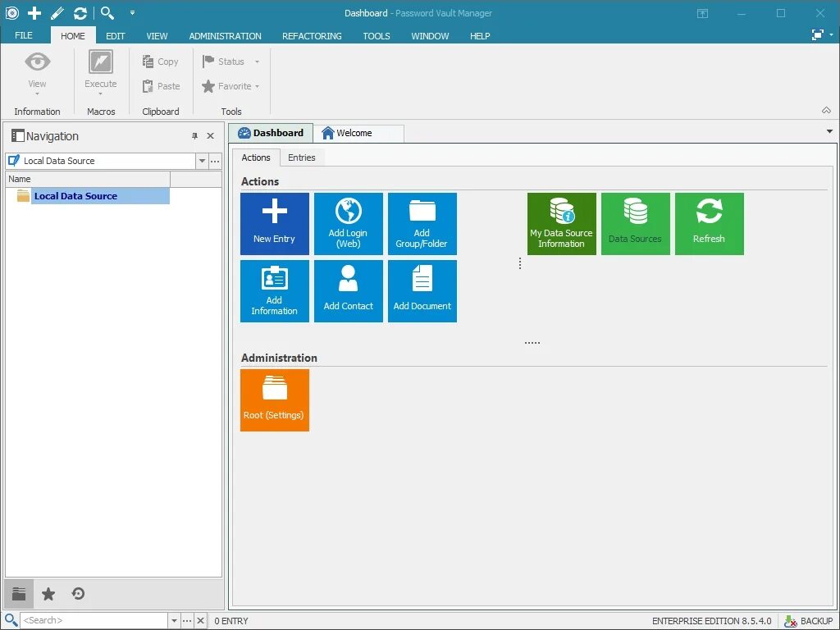Click the New Entry tile
The image size is (840, 630).
(x=274, y=224)
